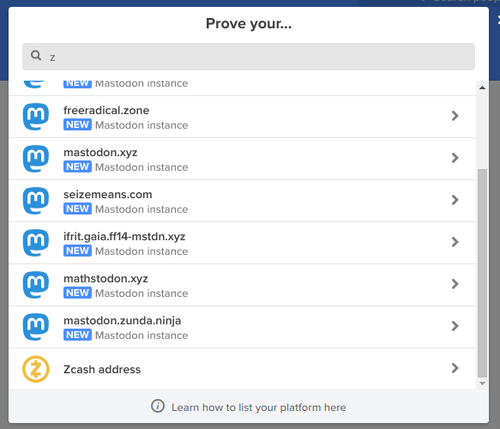Open mastodon.zunda.ninja with its right chevron
The image size is (500, 429).
click(x=455, y=326)
